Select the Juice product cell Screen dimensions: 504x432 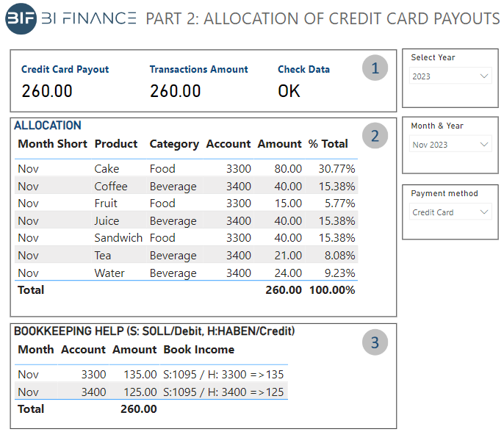tap(107, 221)
